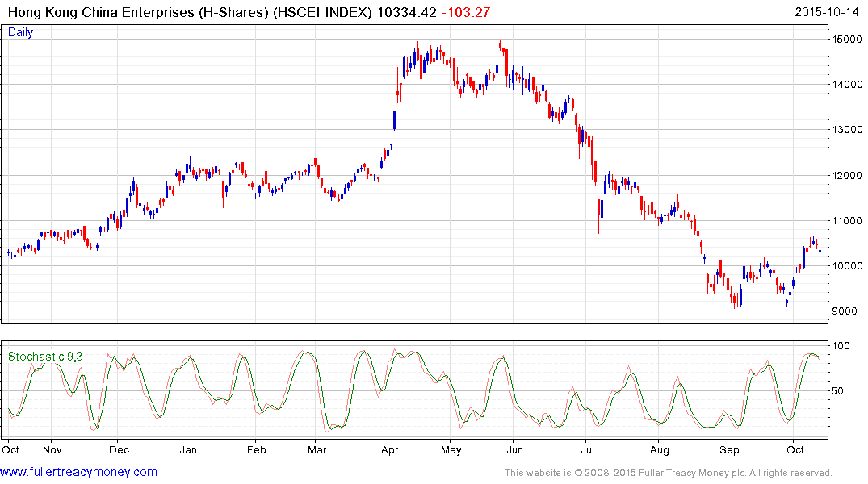Click the Jul month label

click(x=587, y=449)
